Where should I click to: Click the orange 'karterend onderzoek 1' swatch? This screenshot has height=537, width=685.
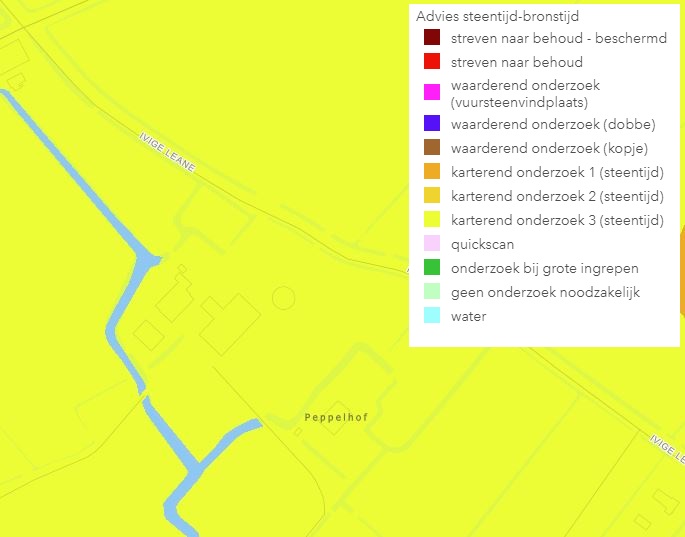tap(432, 171)
